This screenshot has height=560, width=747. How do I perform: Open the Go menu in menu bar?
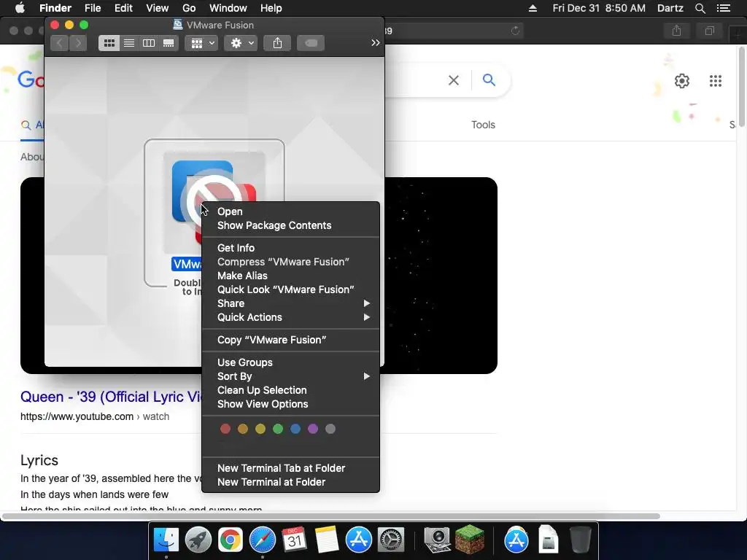click(x=189, y=8)
